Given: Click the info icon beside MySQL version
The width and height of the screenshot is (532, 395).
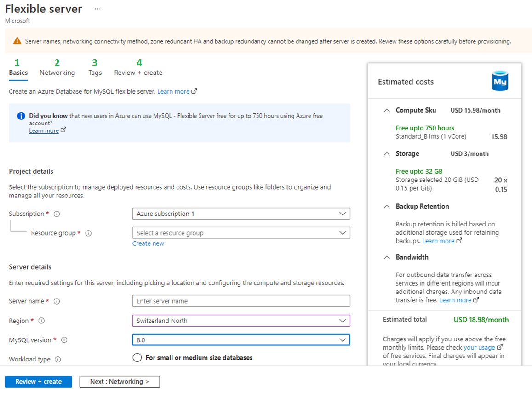Looking at the screenshot, I should [x=64, y=340].
